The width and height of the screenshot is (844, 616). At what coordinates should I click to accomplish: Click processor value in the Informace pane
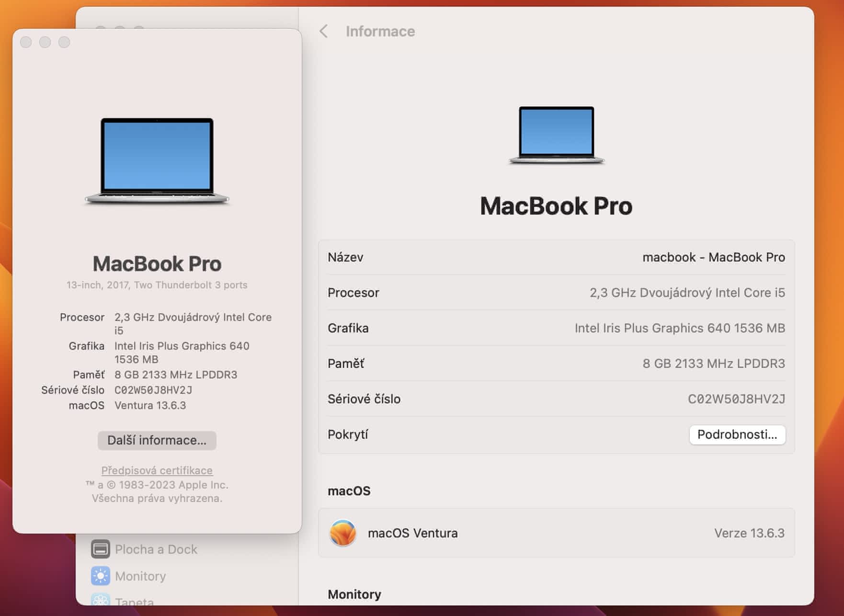click(x=687, y=293)
